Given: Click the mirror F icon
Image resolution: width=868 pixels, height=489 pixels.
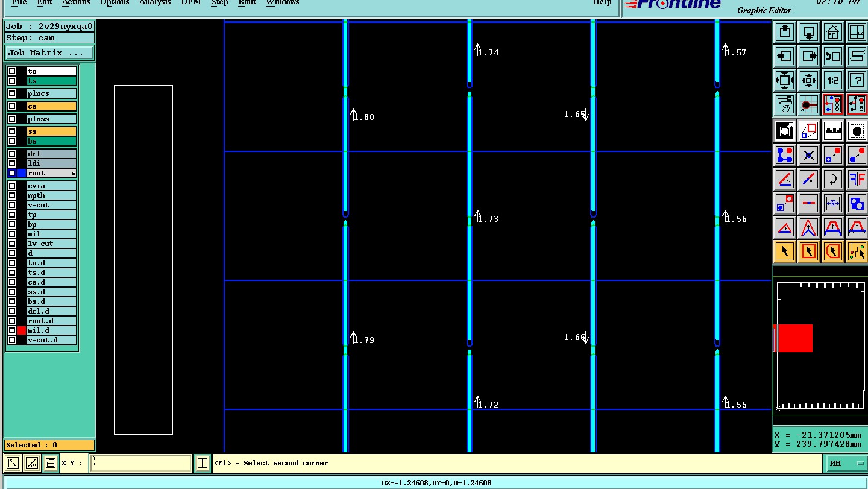Looking at the screenshot, I should (x=857, y=179).
